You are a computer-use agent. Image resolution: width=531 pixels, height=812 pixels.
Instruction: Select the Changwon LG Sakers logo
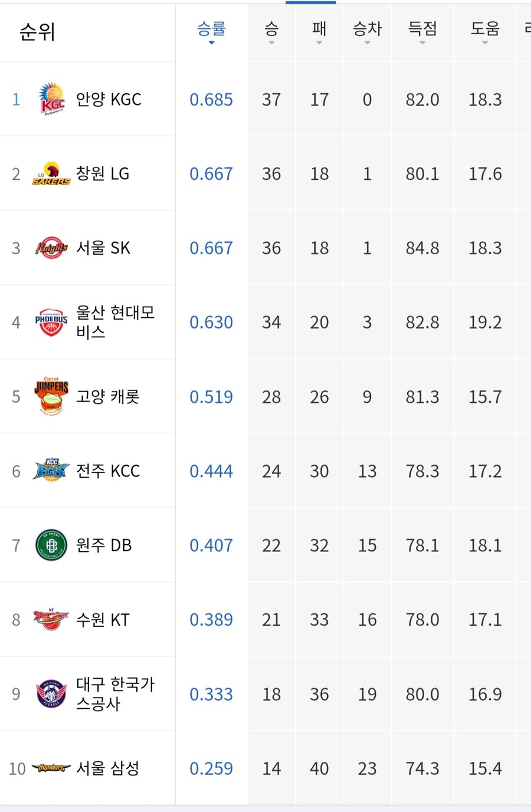click(51, 173)
